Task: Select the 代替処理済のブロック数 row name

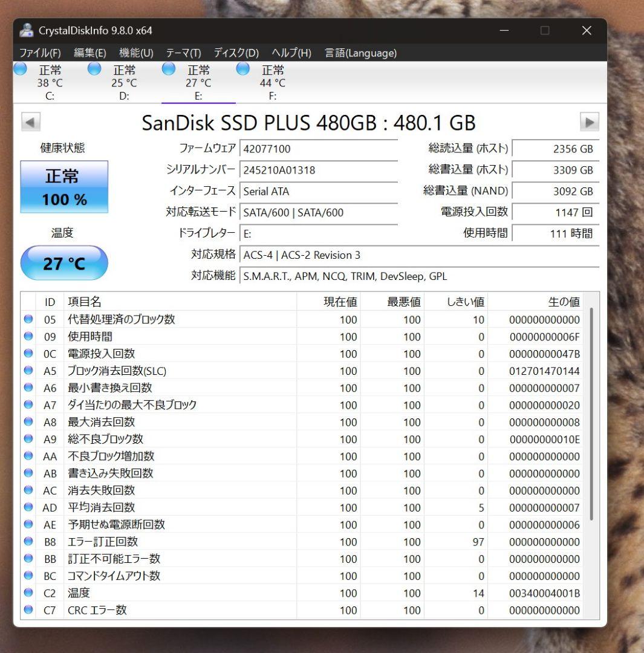Action: coord(121,319)
